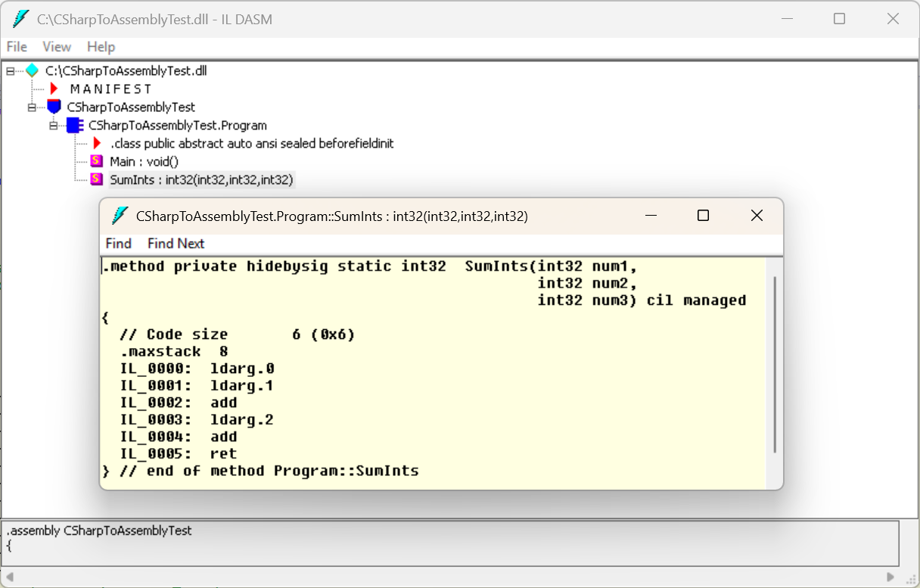The image size is (920, 588).
Task: Select the Main : void() method entry
Action: pos(144,160)
